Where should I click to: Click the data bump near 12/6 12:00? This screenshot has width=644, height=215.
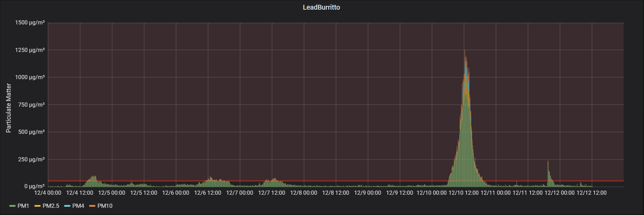pos(211,180)
